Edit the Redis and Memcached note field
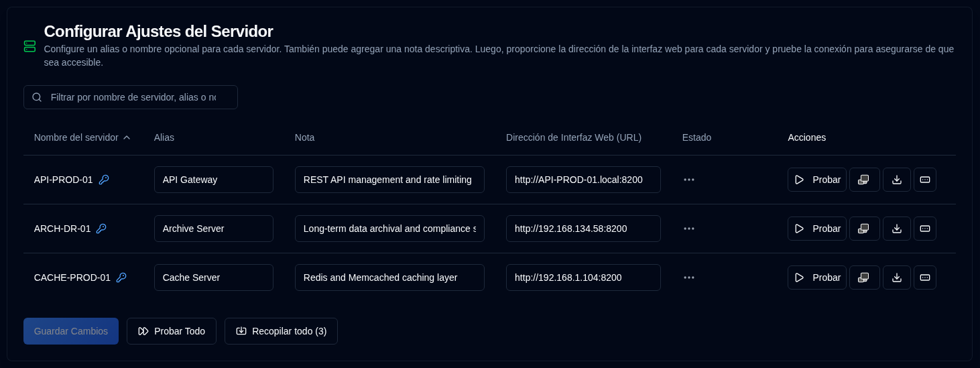This screenshot has width=980, height=368. [x=389, y=278]
